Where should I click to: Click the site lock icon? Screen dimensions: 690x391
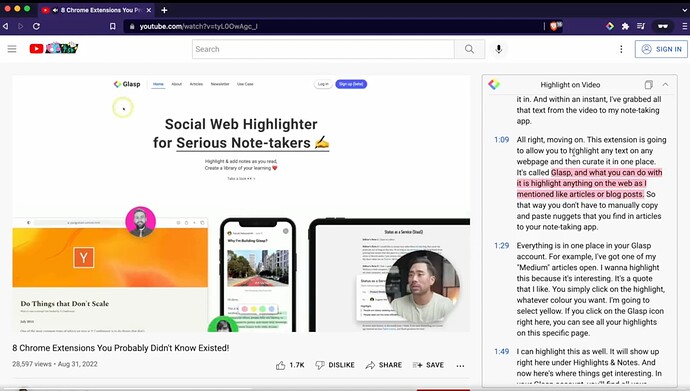coord(131,26)
